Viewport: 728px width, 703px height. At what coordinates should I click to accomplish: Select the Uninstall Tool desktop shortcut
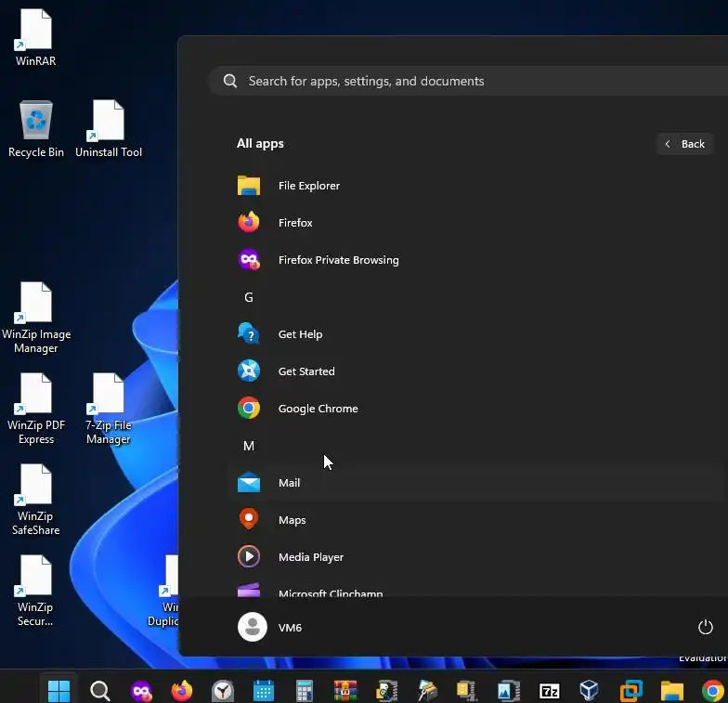click(108, 130)
